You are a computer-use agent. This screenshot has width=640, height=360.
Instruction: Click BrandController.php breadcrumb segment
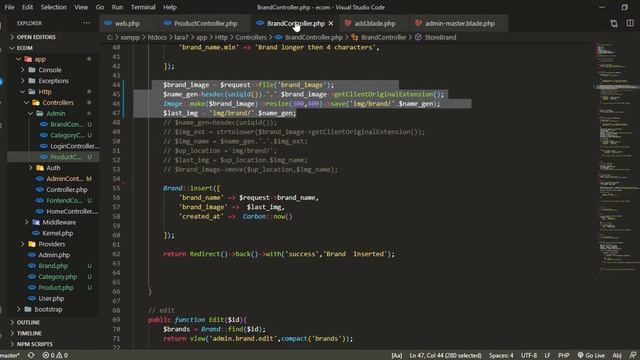tap(313, 37)
